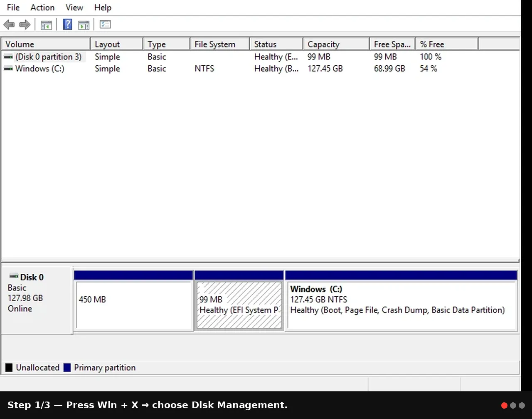Select the Disk 0 partition 3 volume icon
Image resolution: width=532 pixels, height=419 pixels.
8,57
